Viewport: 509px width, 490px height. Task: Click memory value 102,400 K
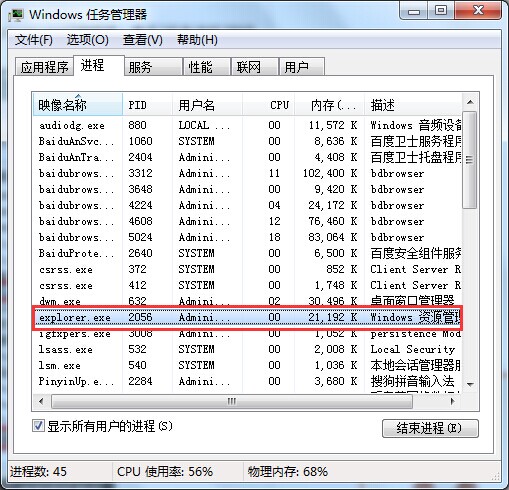point(330,173)
